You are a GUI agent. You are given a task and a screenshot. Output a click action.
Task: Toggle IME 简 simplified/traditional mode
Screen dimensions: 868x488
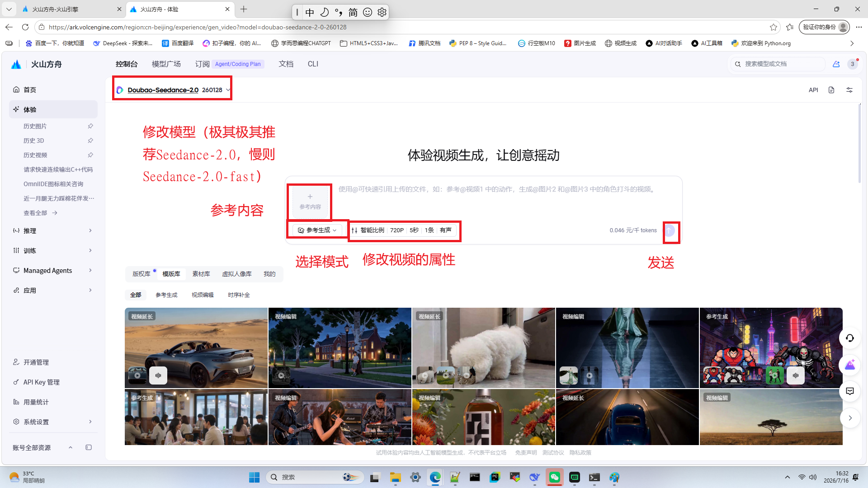(353, 12)
